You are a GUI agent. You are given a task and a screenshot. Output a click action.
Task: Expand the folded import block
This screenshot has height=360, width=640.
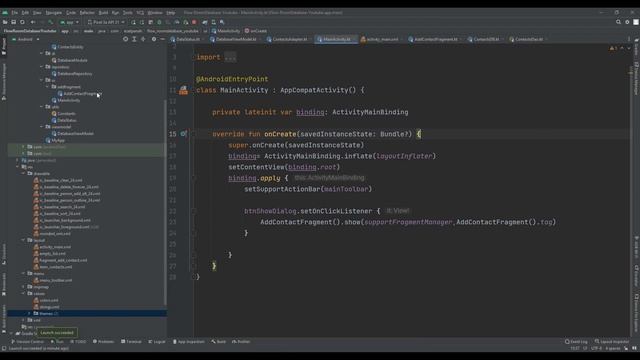click(230, 58)
